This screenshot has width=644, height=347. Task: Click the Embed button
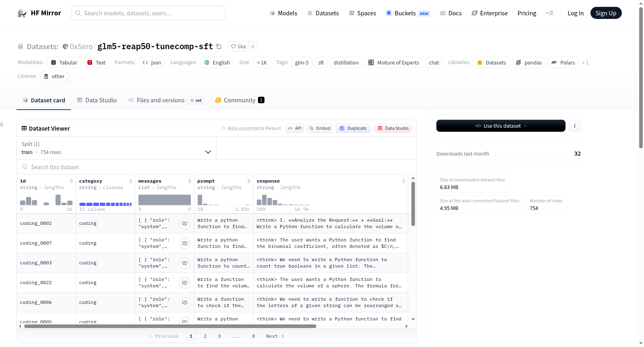pyautogui.click(x=320, y=128)
